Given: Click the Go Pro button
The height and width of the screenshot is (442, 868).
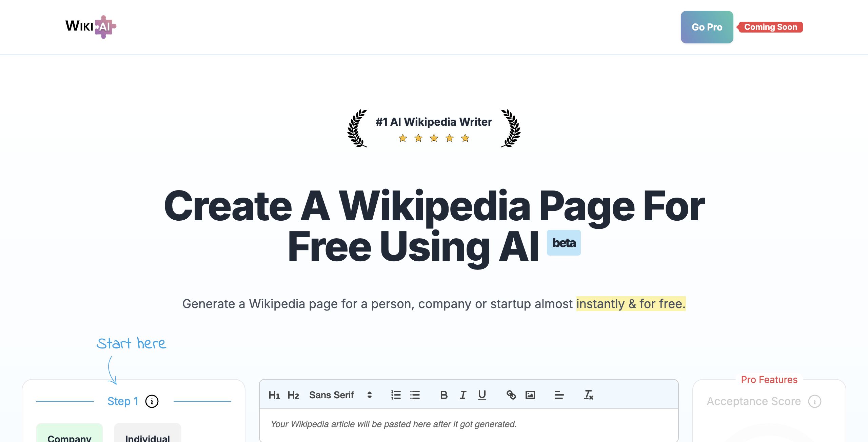Looking at the screenshot, I should (707, 27).
